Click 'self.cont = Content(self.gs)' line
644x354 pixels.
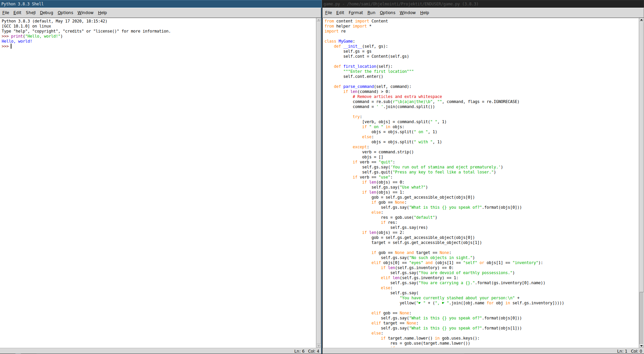(376, 56)
